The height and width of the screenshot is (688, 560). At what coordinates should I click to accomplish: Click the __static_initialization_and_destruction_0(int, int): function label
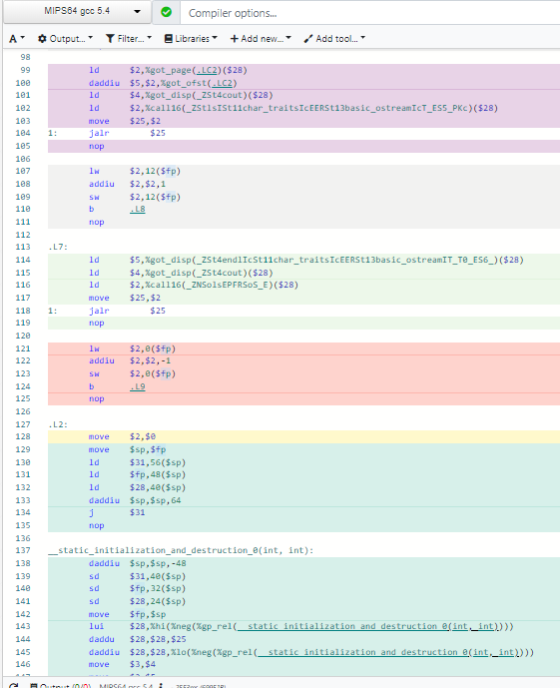click(x=181, y=550)
